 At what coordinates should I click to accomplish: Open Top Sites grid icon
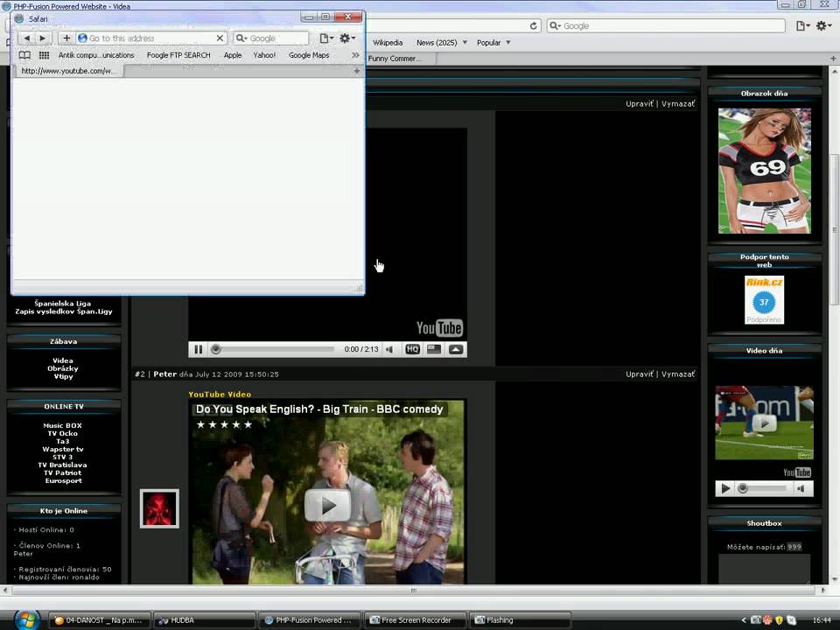pyautogui.click(x=44, y=55)
